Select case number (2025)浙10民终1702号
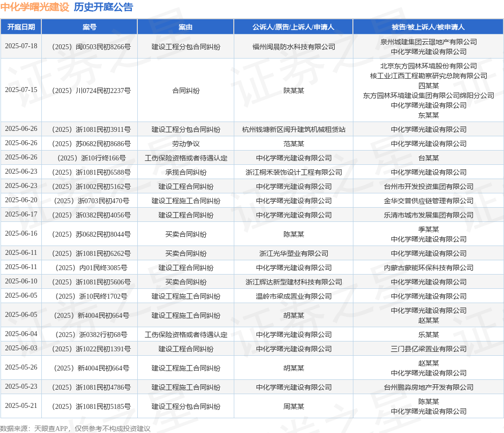The height and width of the screenshot is (433, 504). pos(91,296)
